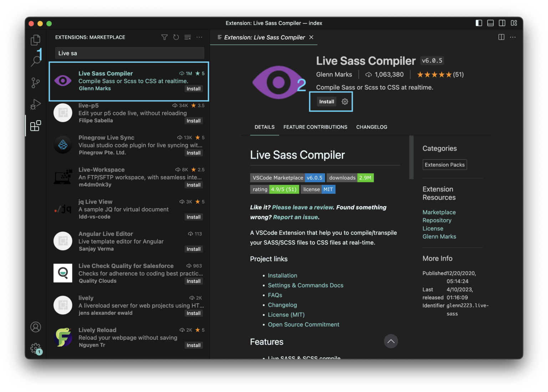Refresh the extensions marketplace list
The width and height of the screenshot is (548, 392).
tap(176, 37)
